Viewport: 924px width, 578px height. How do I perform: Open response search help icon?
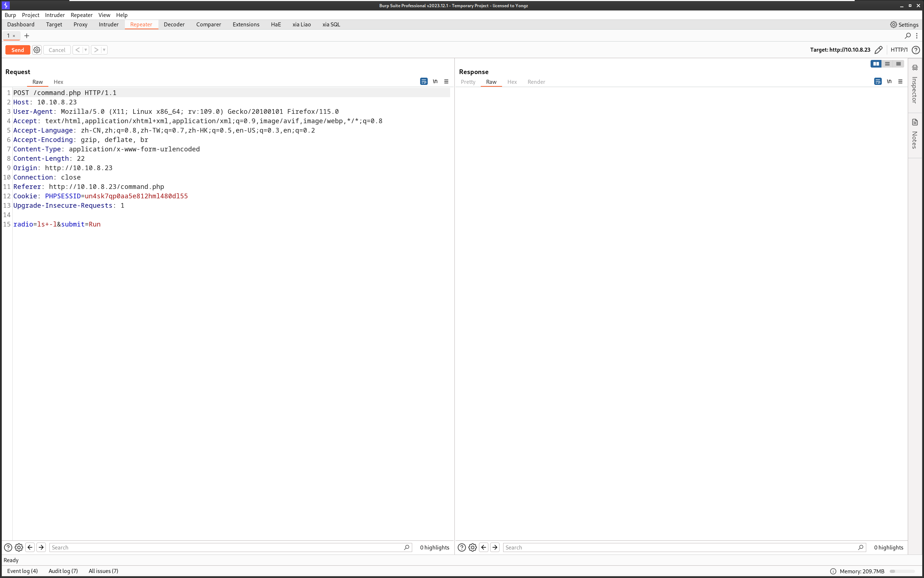pos(462,547)
